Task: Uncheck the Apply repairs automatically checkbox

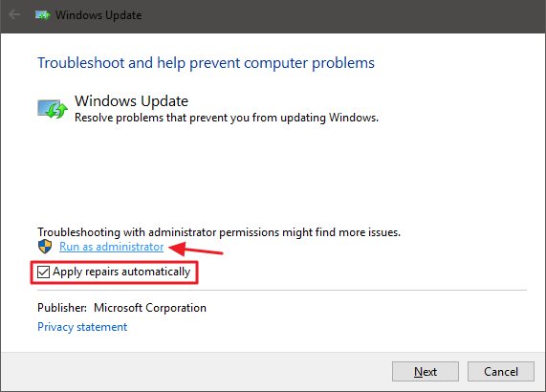Action: [x=43, y=272]
